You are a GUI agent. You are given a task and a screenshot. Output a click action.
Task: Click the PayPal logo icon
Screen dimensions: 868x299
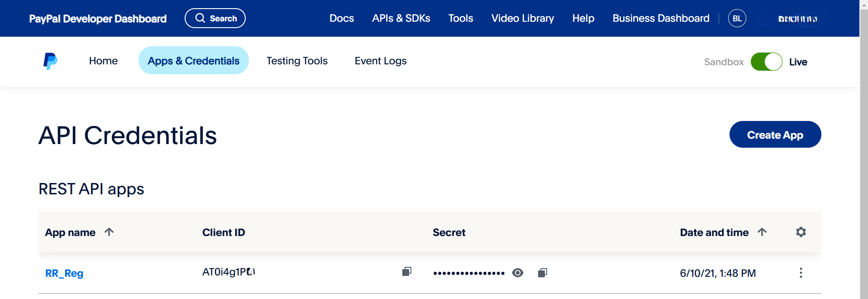click(50, 61)
